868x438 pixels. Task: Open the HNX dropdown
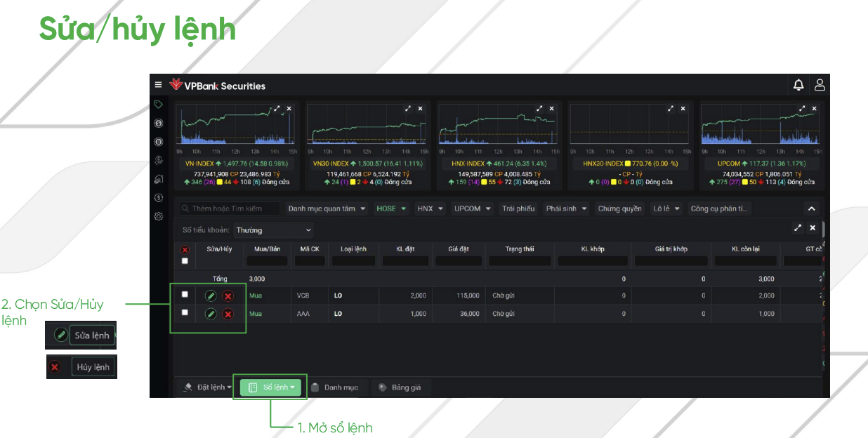coord(430,208)
